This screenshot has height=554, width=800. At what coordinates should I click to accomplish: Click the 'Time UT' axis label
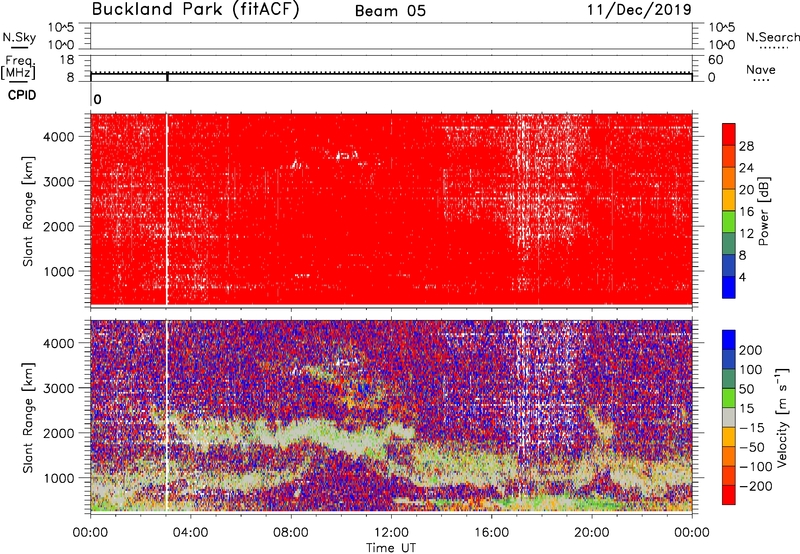click(391, 548)
